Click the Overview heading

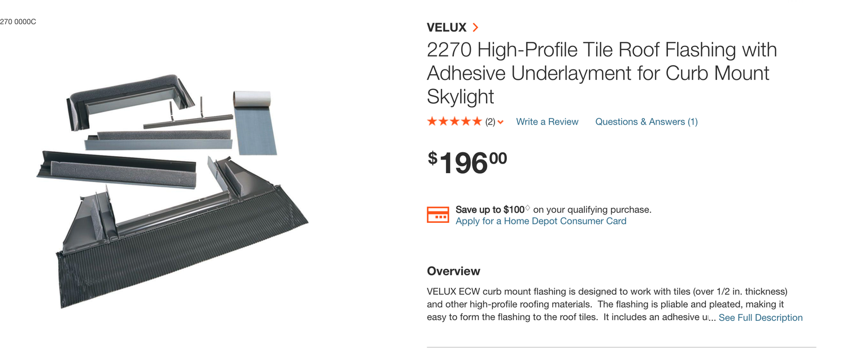pos(453,271)
